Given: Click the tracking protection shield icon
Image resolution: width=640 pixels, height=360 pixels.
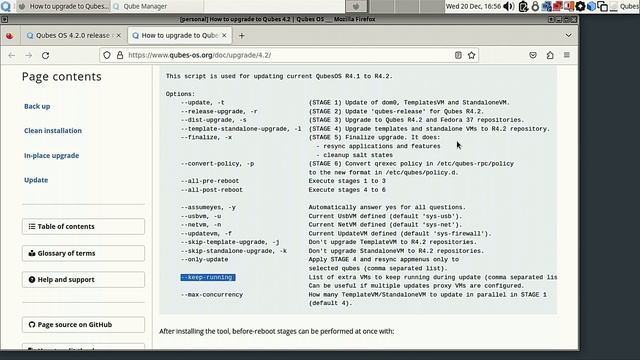Looking at the screenshot, I should tap(107, 55).
